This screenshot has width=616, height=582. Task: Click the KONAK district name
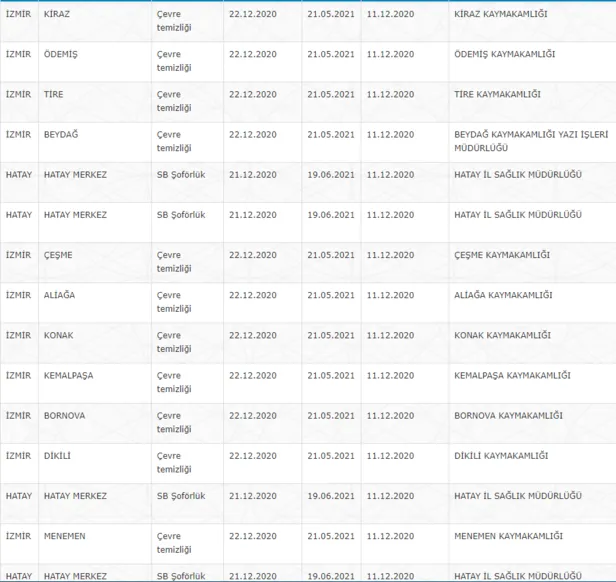[x=58, y=335]
